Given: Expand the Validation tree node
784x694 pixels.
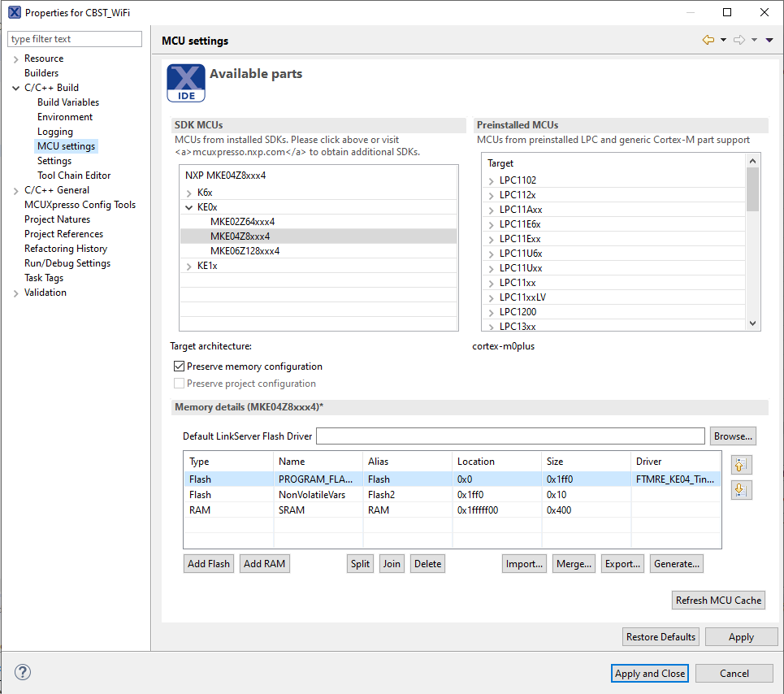Looking at the screenshot, I should point(15,293).
